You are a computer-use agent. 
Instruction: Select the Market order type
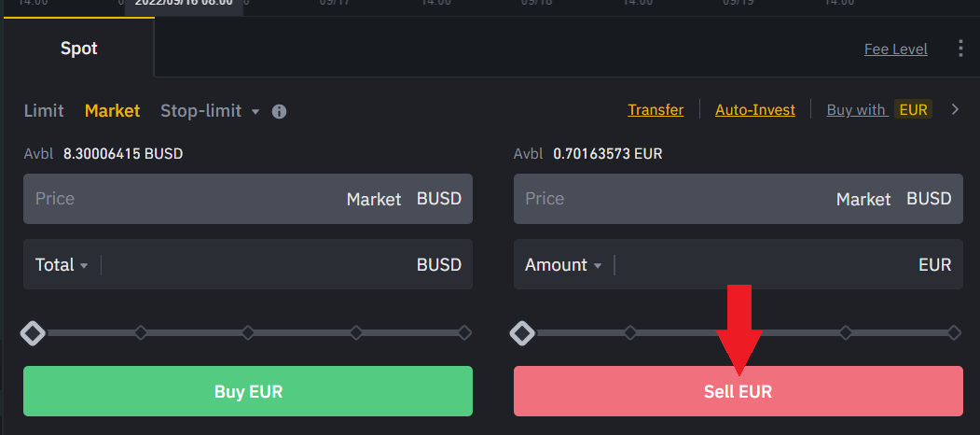[x=112, y=110]
